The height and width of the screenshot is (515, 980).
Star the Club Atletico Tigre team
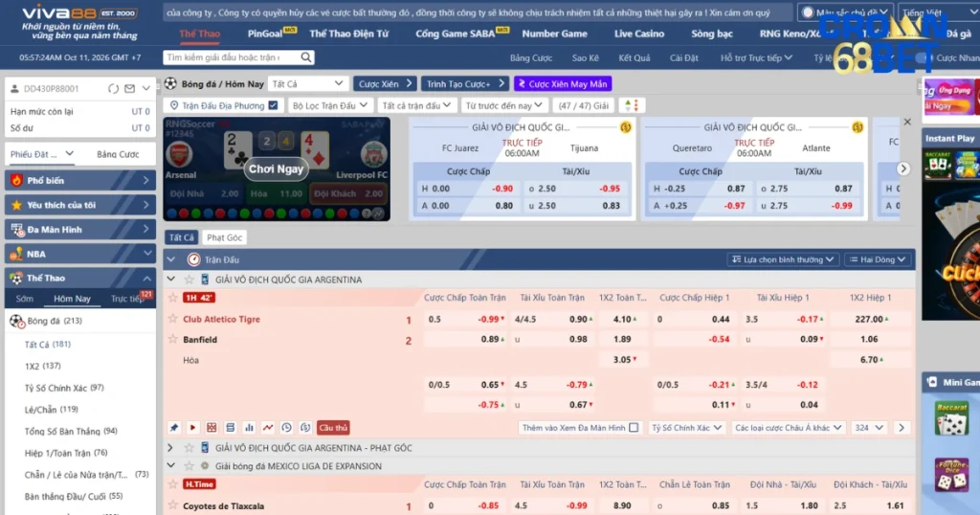pyautogui.click(x=173, y=319)
